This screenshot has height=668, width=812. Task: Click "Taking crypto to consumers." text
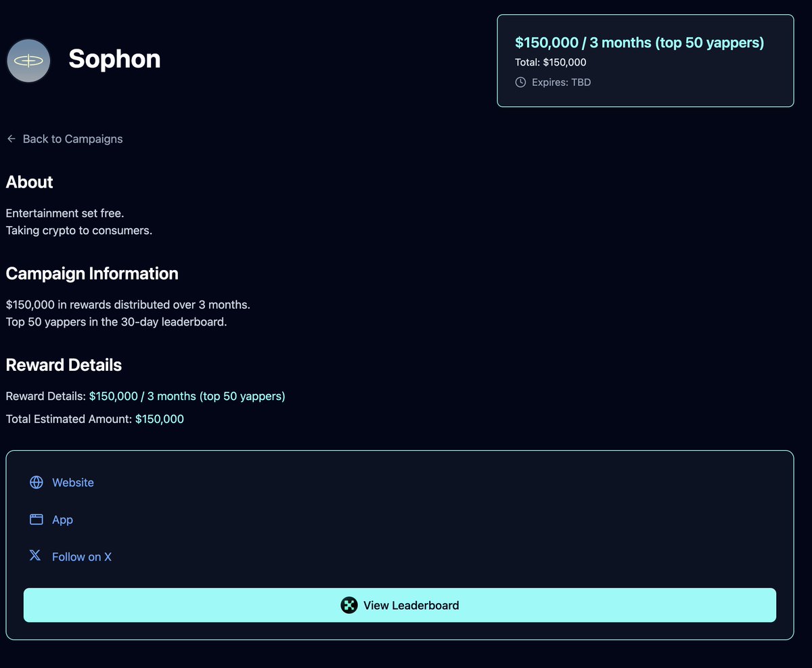tap(79, 231)
